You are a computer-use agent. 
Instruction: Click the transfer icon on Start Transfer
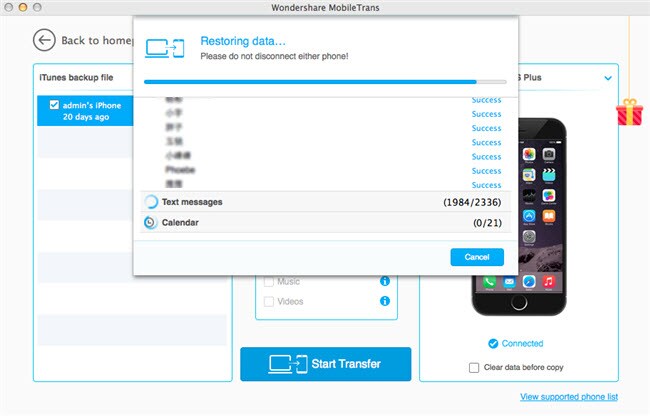(288, 364)
